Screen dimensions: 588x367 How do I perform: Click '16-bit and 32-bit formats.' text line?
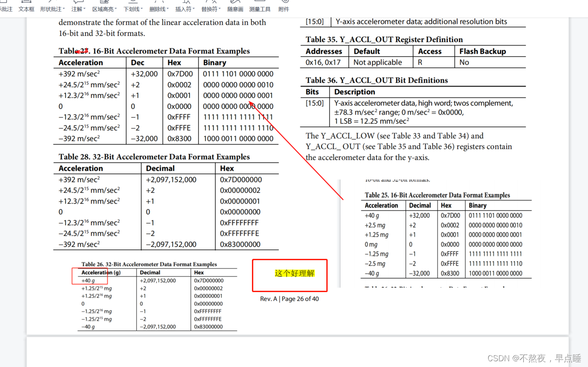coord(102,33)
